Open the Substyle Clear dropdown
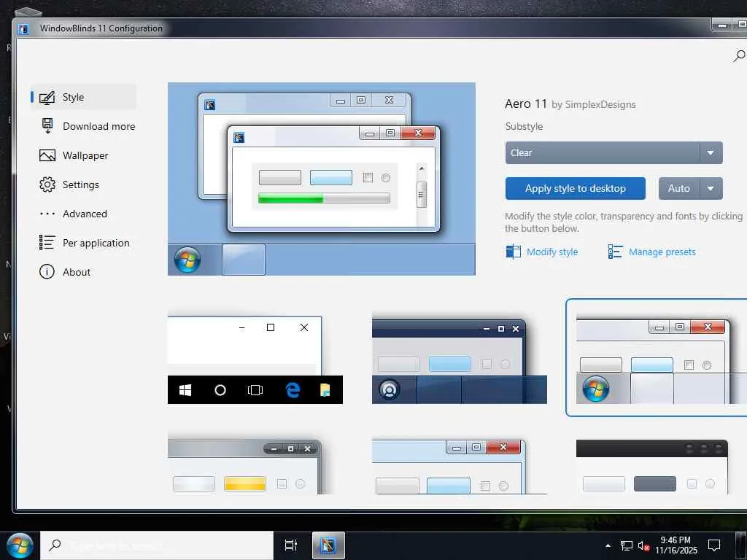 [614, 153]
